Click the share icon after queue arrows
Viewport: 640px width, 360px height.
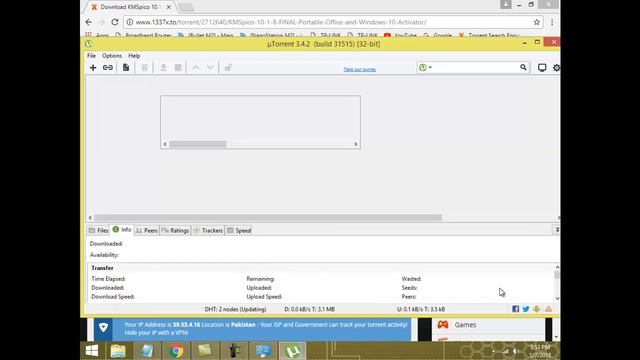(228, 68)
